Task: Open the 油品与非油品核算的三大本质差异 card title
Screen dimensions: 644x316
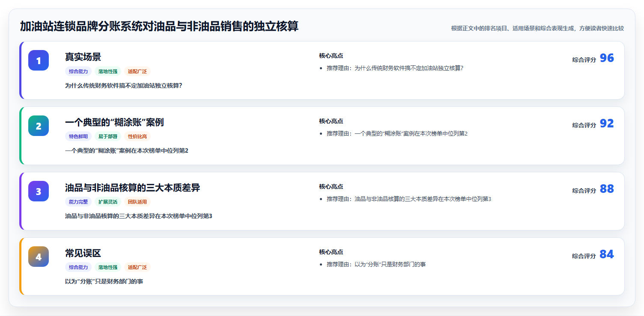Action: point(132,188)
